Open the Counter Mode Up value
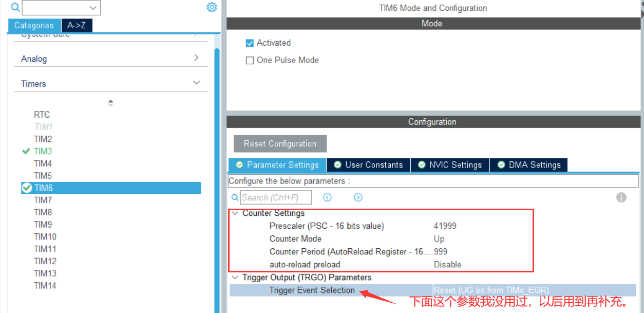Screen dimensions: 644x313 pyautogui.click(x=439, y=238)
